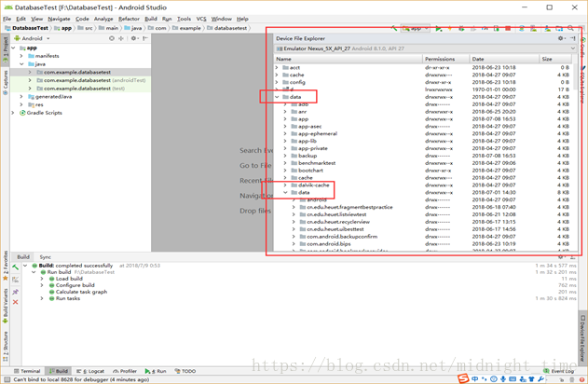
Task: Select the benchmarktest folder row
Action: click(423, 163)
